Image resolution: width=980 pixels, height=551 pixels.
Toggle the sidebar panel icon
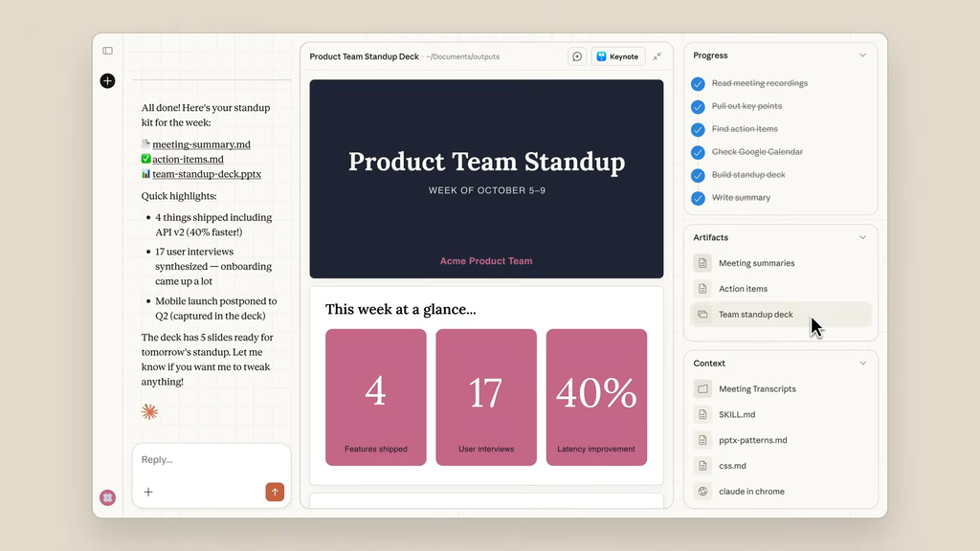[107, 51]
